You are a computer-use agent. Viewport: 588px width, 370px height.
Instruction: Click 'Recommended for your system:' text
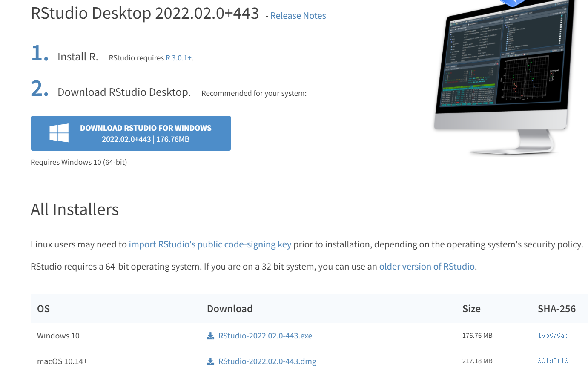click(x=254, y=93)
